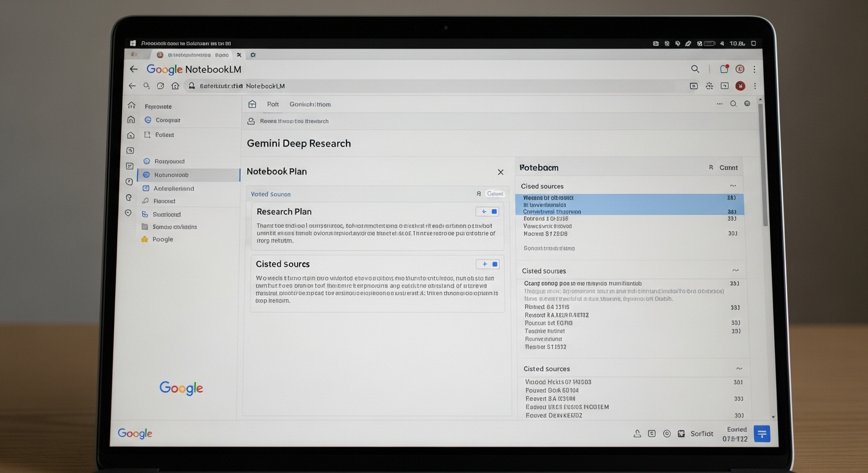Click the reload icon beside the address bar

pos(160,86)
